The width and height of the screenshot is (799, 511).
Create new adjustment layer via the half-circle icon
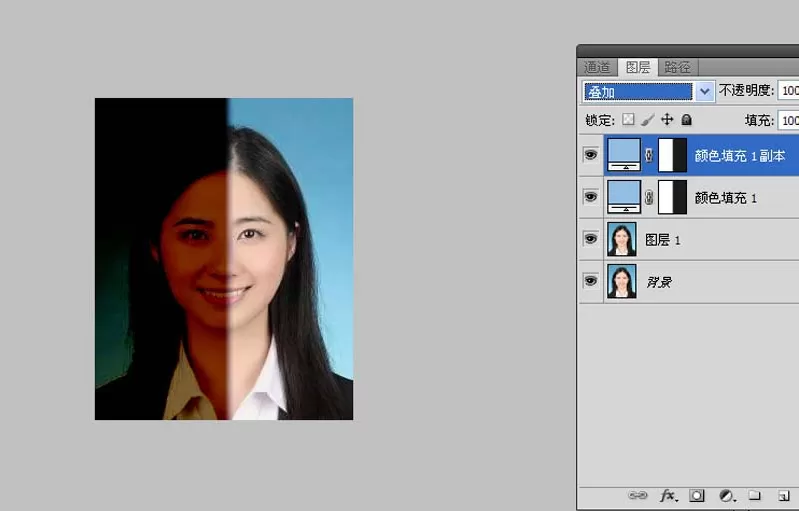[727, 495]
